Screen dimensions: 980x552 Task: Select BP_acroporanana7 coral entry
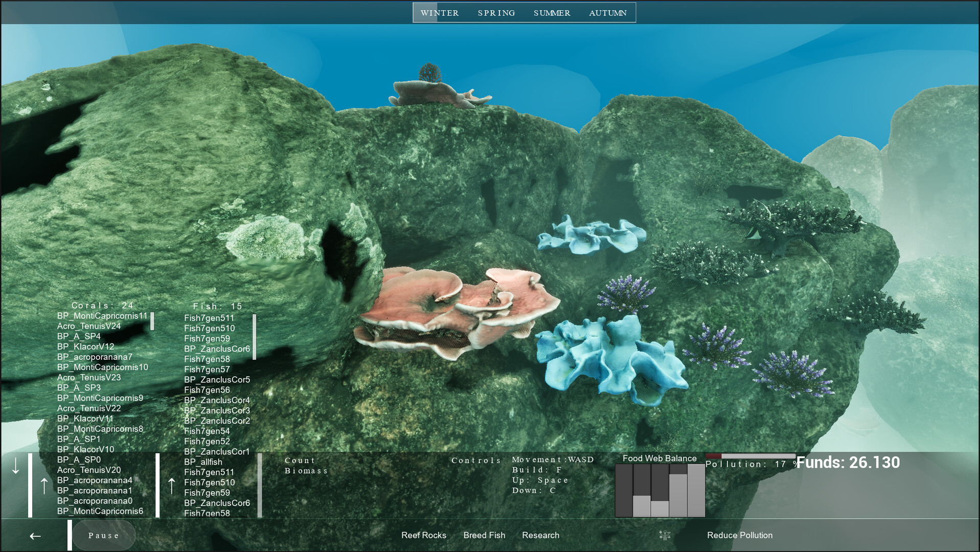pyautogui.click(x=95, y=357)
